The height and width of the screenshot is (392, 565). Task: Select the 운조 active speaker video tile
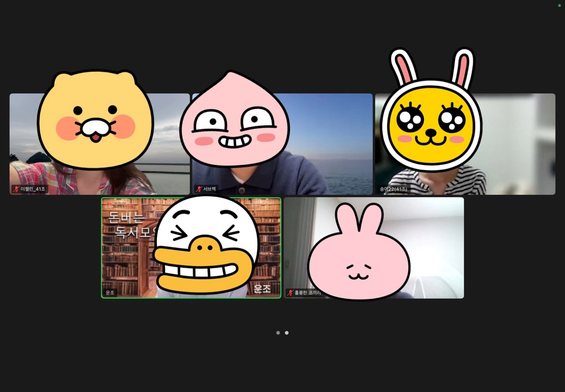pyautogui.click(x=191, y=248)
